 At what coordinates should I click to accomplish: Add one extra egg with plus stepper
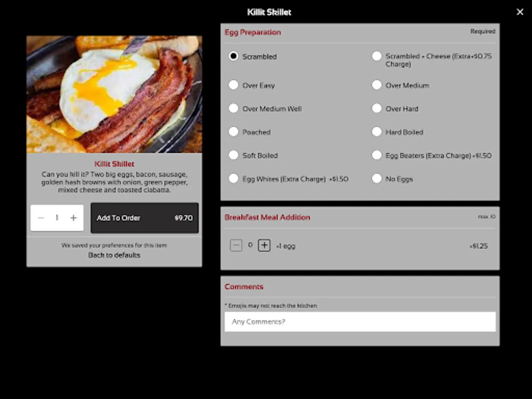[264, 245]
